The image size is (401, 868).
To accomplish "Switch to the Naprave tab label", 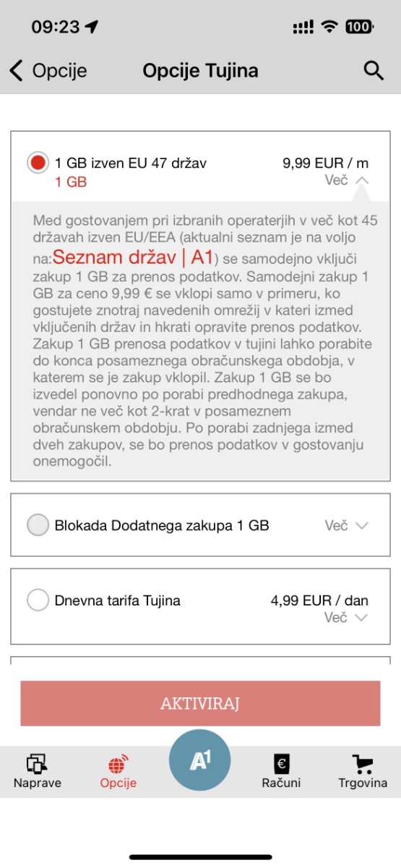I will (37, 783).
